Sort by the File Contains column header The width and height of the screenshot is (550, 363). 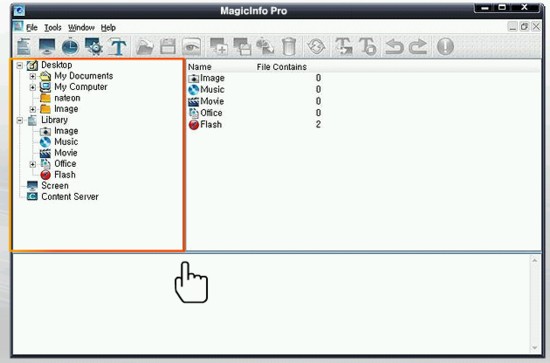[x=281, y=67]
